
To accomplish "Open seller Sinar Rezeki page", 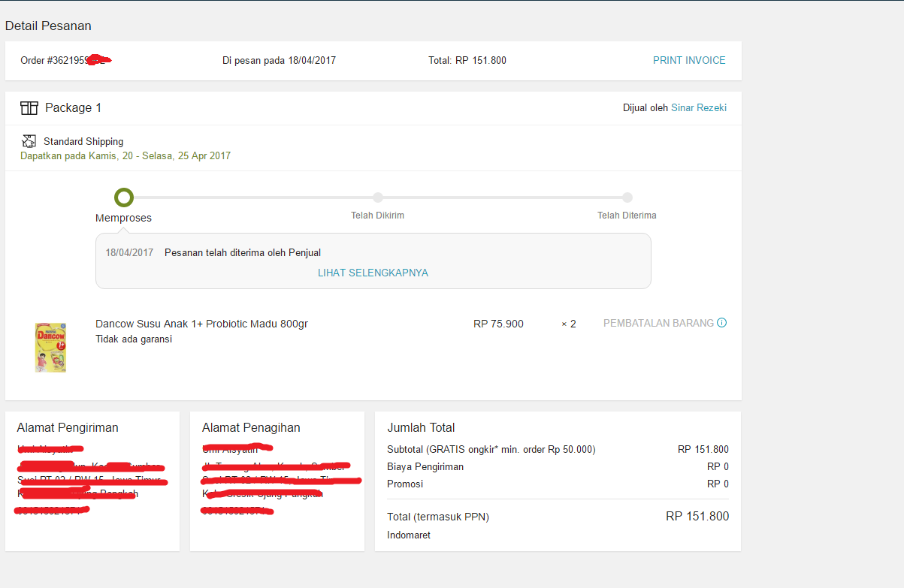I will point(699,107).
